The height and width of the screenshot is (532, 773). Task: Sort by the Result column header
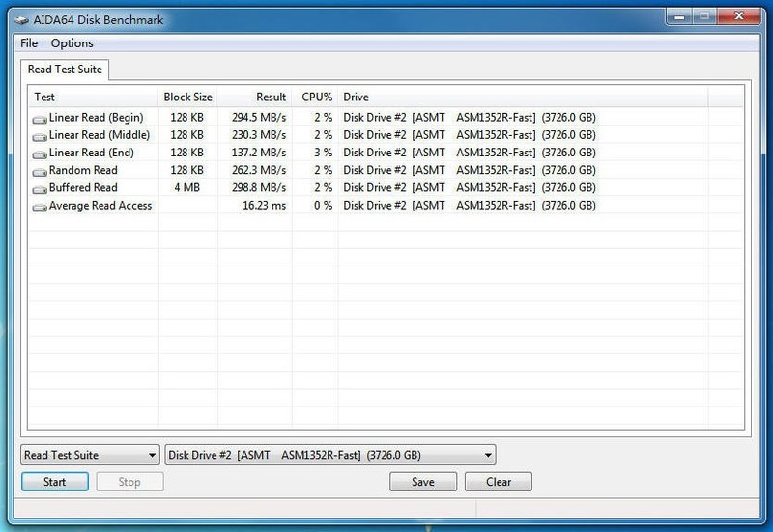click(x=254, y=98)
